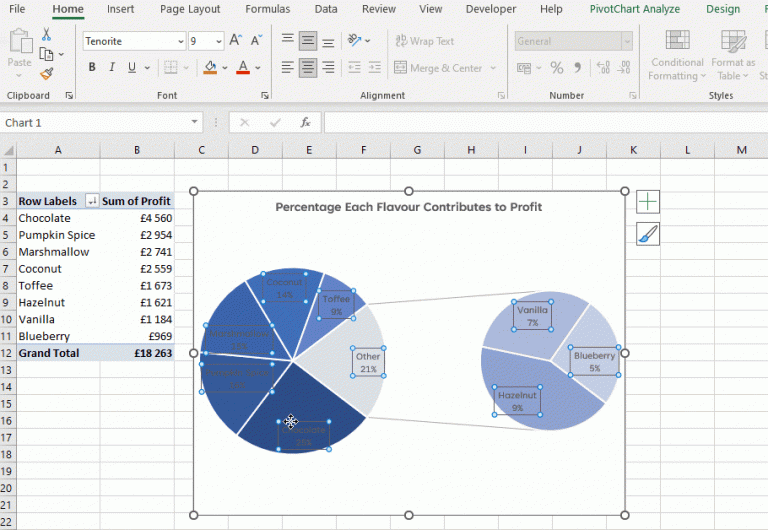This screenshot has height=530, width=768.
Task: Click the Chart Elements plus button
Action: (x=648, y=202)
